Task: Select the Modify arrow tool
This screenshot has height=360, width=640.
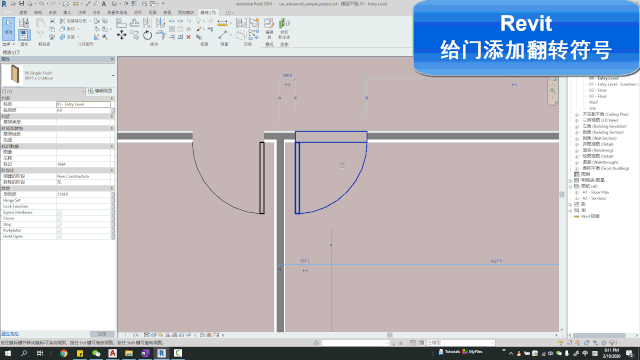Action: pyautogui.click(x=8, y=29)
